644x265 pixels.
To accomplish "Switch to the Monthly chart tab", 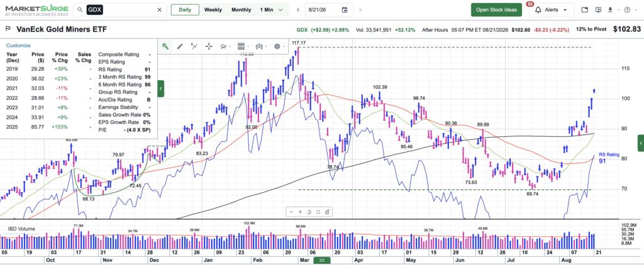I will [x=241, y=10].
